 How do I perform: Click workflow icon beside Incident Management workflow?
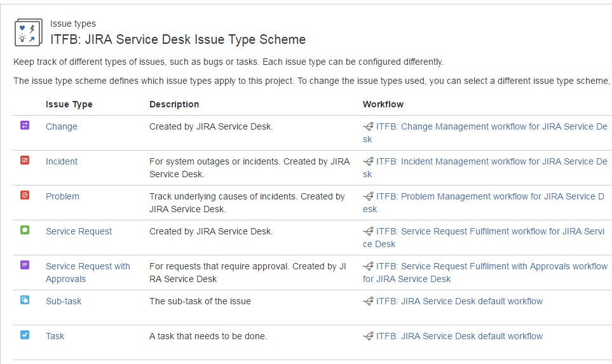tap(368, 161)
